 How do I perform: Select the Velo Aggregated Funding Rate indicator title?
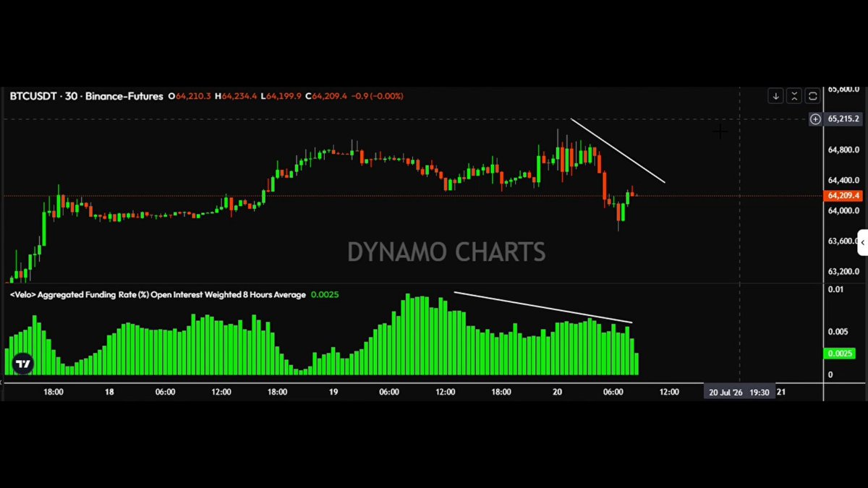[x=158, y=294]
